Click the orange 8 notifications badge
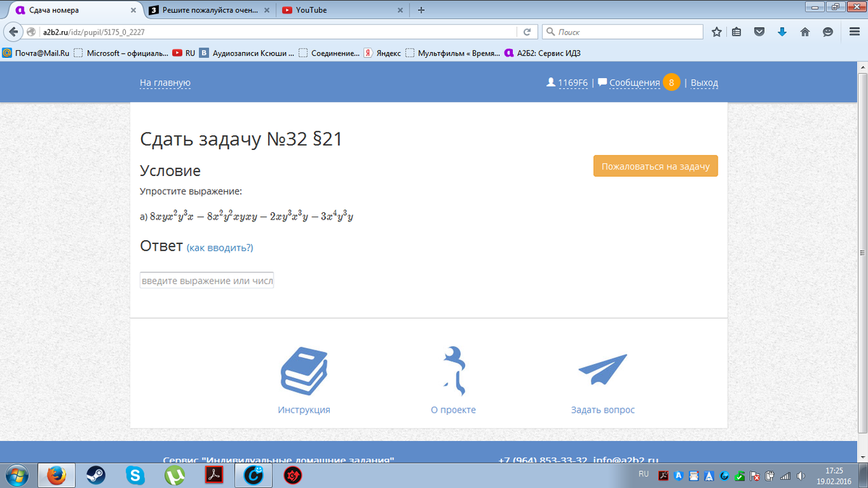868x488 pixels. point(671,83)
